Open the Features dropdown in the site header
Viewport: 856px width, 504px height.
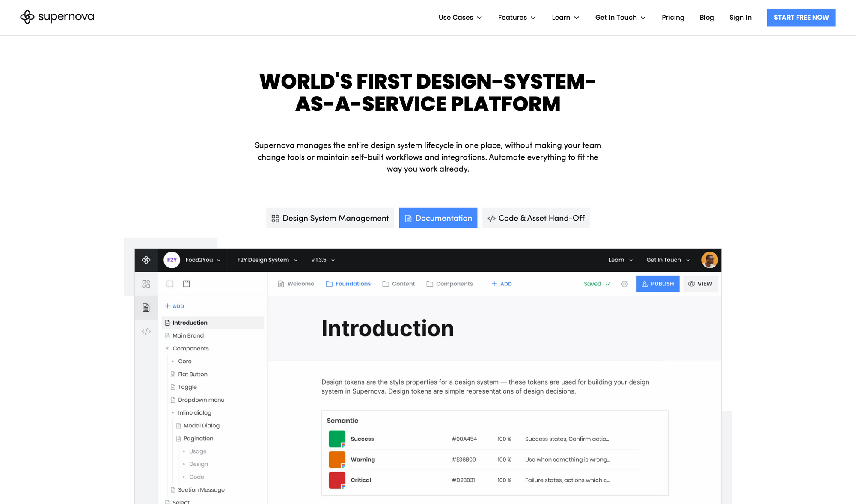pos(517,18)
